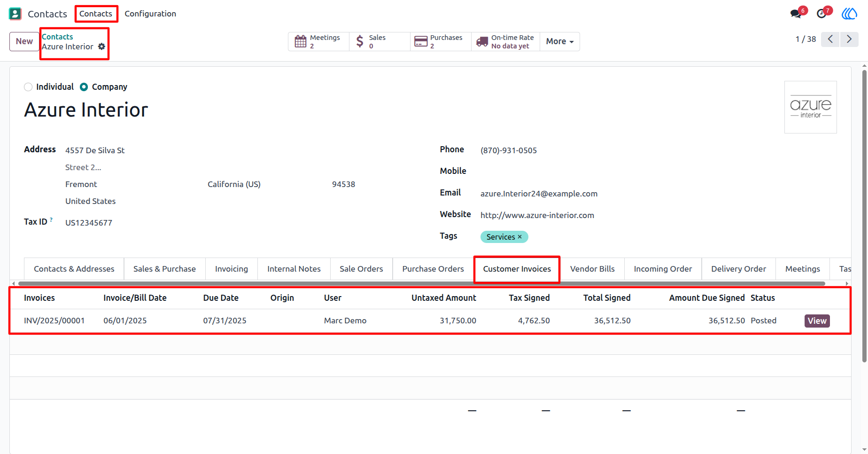Remove the Services tag

(519, 237)
